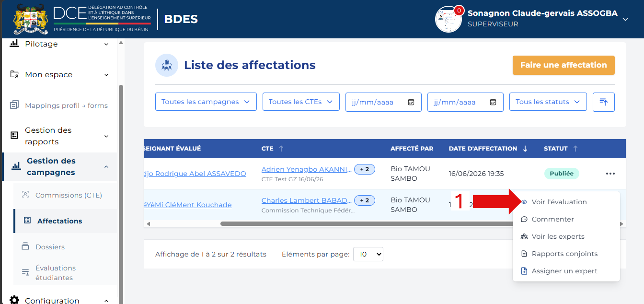Collapse the Configuration chevron
Screen dimensions: 644x304
coord(106,301)
